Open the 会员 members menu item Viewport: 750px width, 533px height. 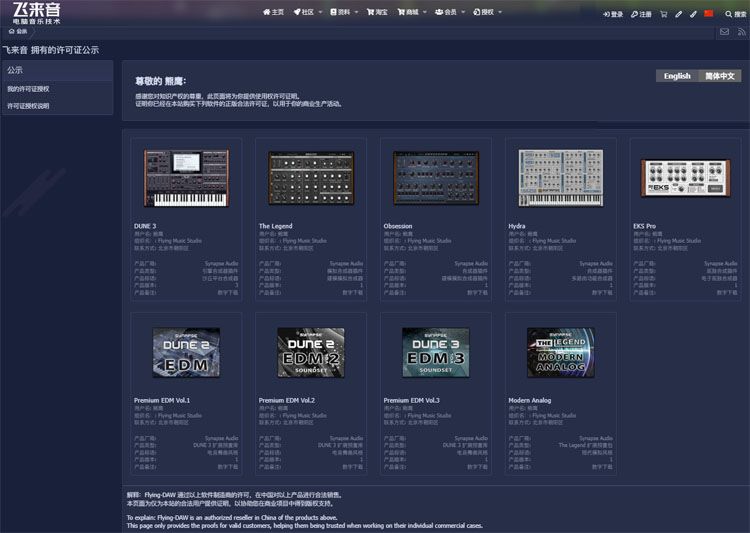[x=446, y=12]
